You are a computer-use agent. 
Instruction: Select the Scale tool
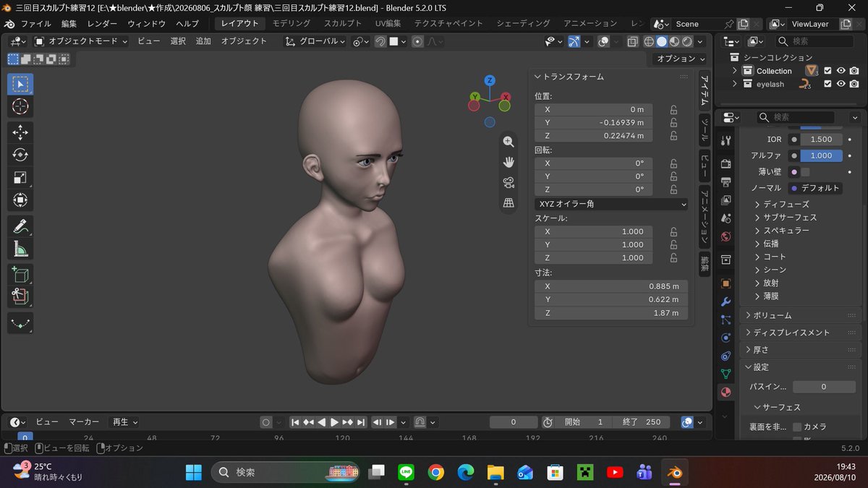click(20, 177)
